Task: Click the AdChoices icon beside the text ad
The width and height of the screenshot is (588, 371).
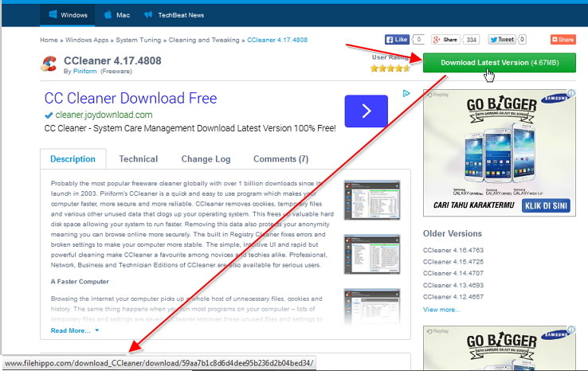Action: point(406,93)
